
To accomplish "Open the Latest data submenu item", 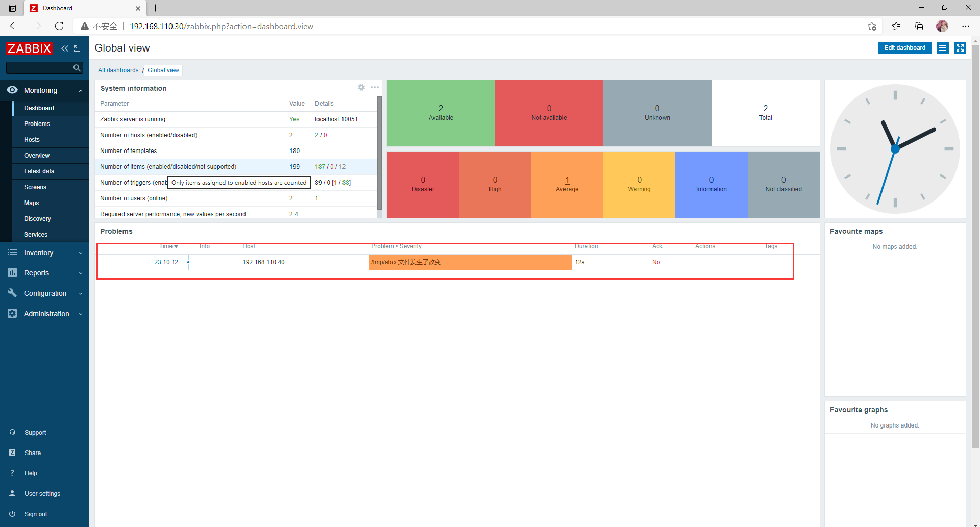I will point(51,171).
